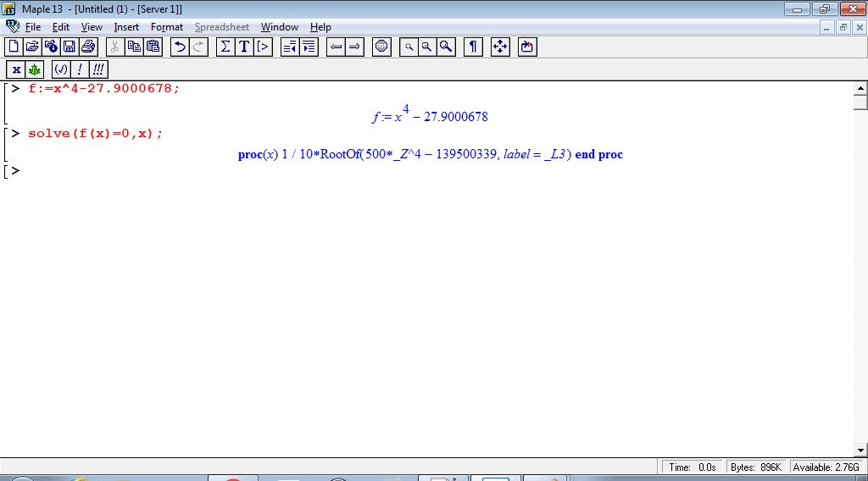The width and height of the screenshot is (868, 481).
Task: Set medium zoom magnifier
Action: pyautogui.click(x=427, y=47)
